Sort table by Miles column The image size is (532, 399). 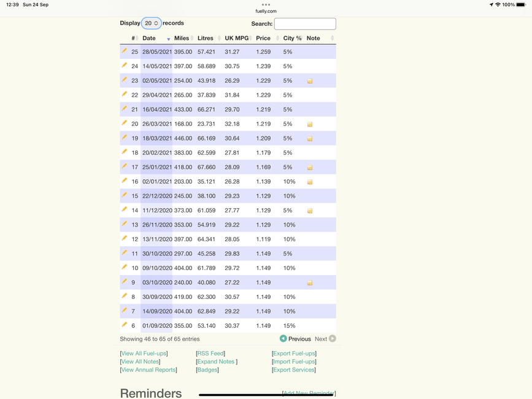pos(183,38)
